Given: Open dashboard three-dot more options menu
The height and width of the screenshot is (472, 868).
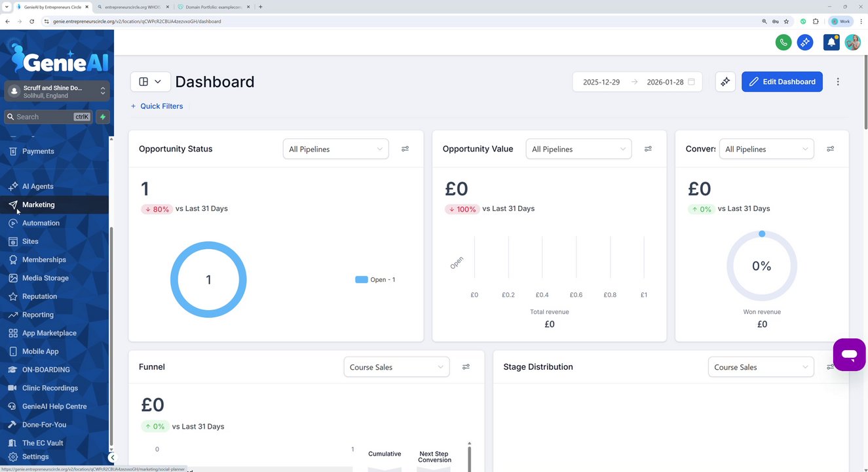Looking at the screenshot, I should 838,82.
